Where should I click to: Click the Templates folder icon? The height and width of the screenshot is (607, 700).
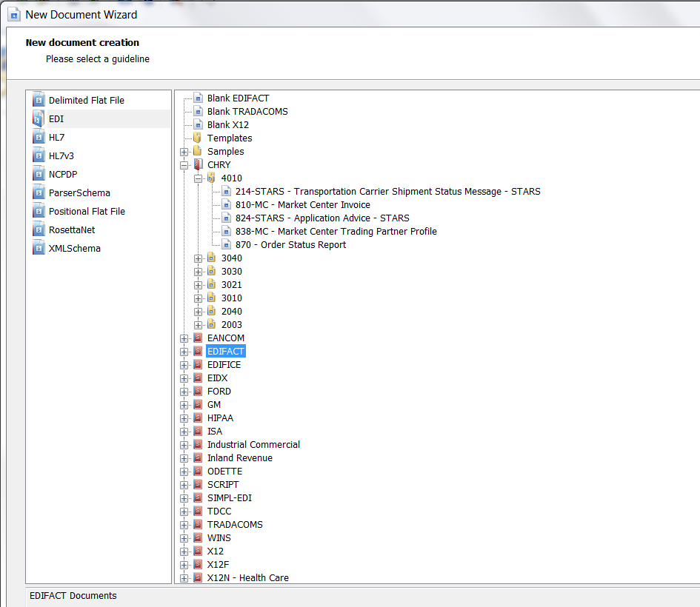pos(198,138)
